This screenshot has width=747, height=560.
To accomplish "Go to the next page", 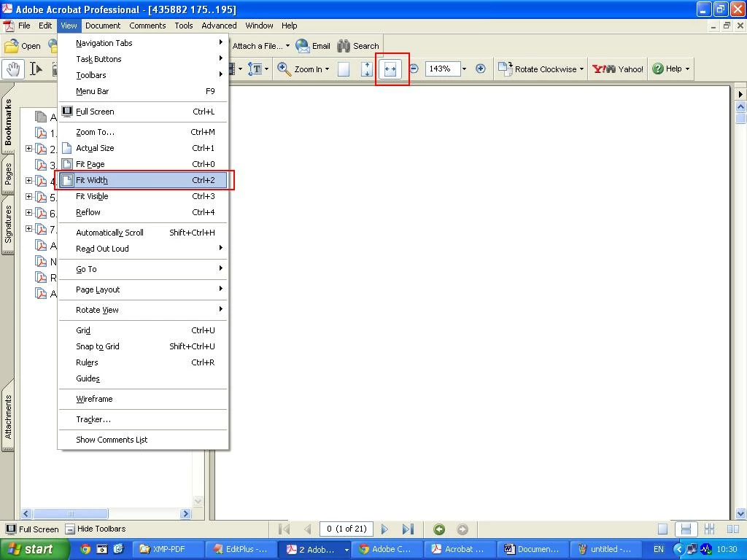I will 384,529.
